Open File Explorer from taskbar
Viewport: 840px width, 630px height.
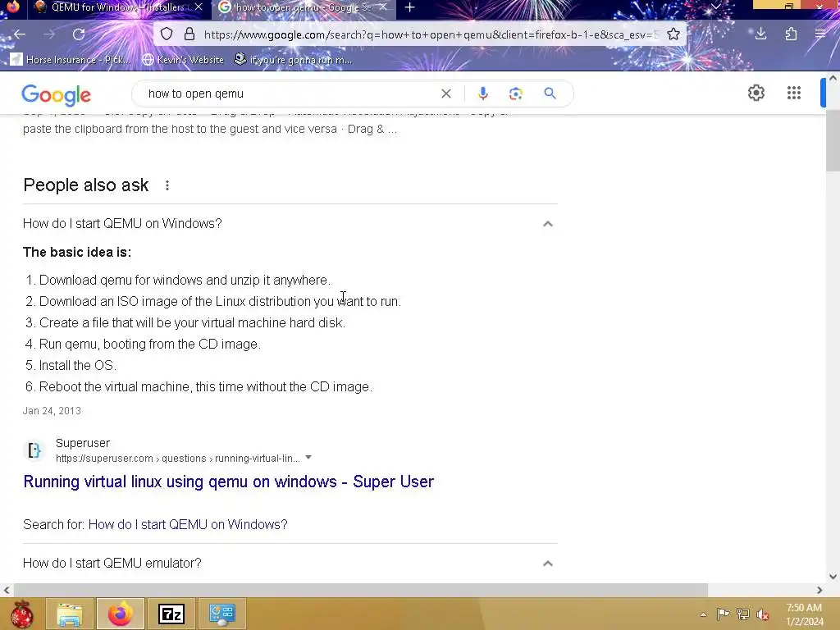click(x=70, y=614)
